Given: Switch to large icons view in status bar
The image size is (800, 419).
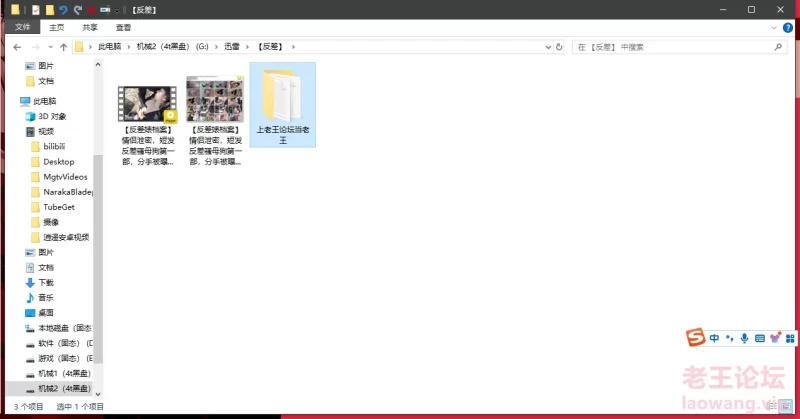Looking at the screenshot, I should coord(786,406).
